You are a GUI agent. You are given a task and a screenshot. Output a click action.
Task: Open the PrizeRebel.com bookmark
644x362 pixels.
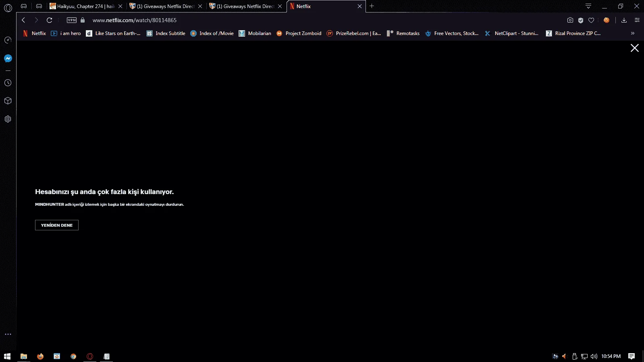(x=354, y=33)
